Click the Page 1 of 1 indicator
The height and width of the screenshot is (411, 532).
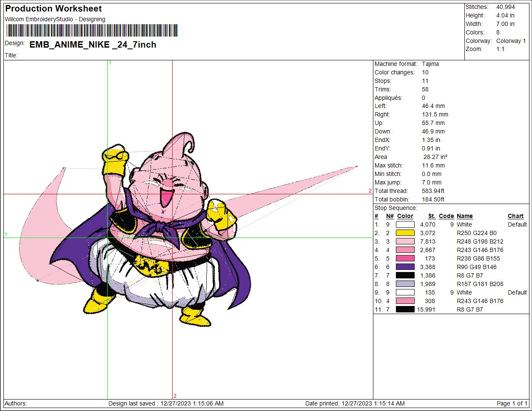tap(512, 403)
